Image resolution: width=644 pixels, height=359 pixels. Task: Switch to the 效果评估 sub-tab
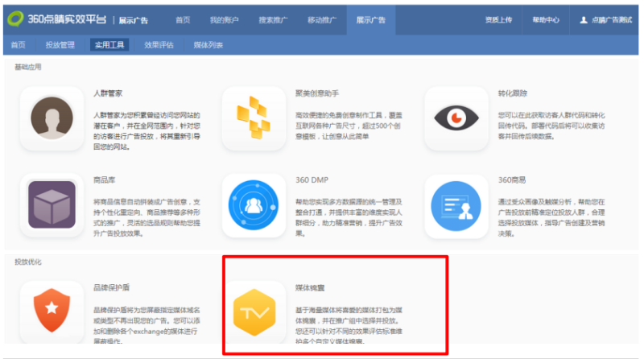[x=158, y=46]
